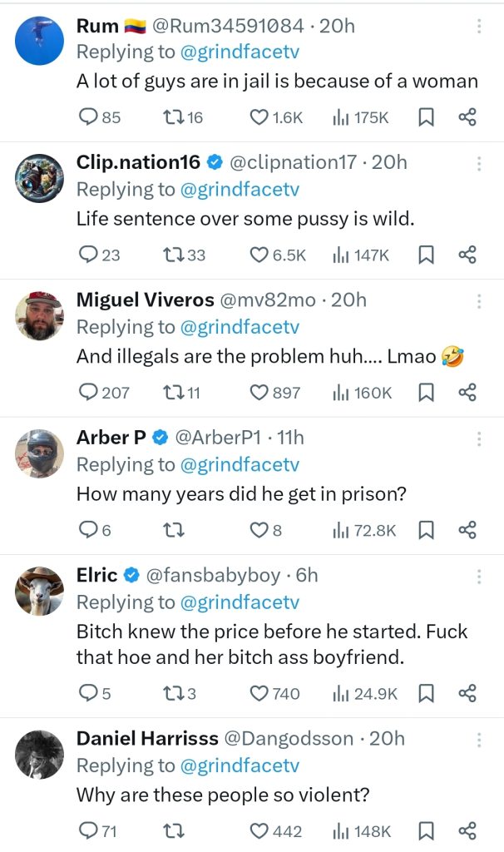Repost Elric's reply
504x852 pixels.
pos(174,693)
